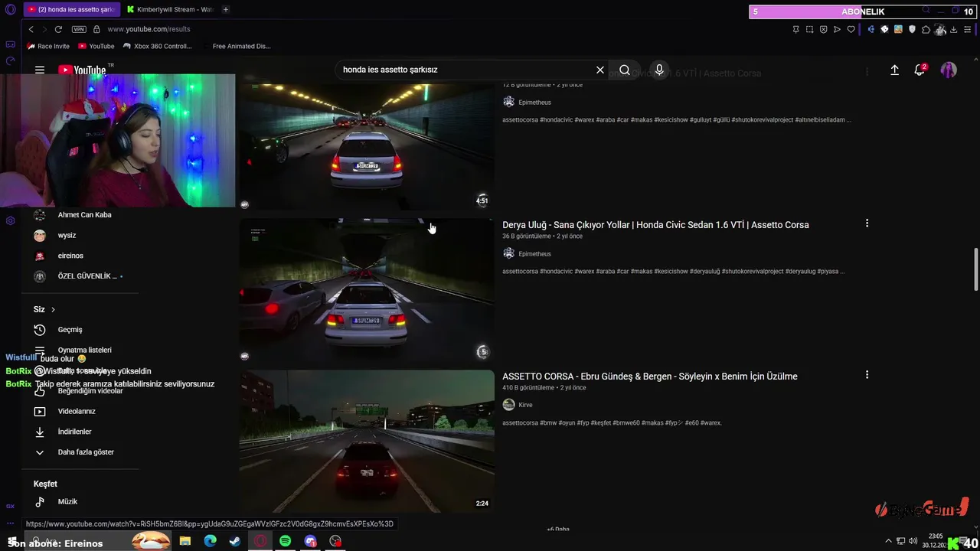This screenshot has height=551, width=980.
Task: Add page to bookmarks with heart icon
Action: (x=851, y=29)
